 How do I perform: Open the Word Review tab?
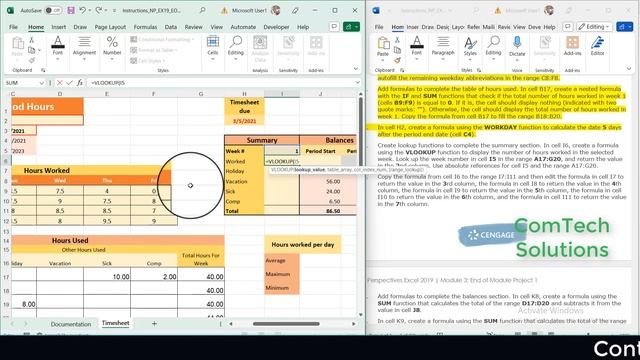click(504, 27)
